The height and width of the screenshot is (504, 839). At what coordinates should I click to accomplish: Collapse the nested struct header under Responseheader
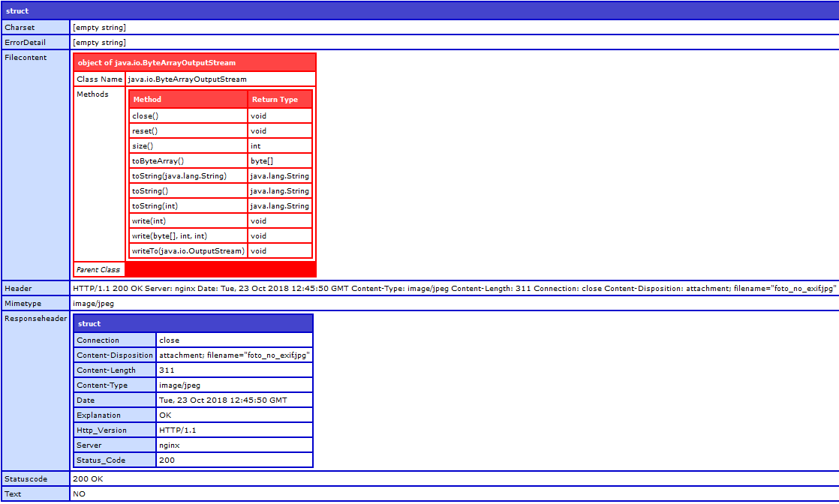click(193, 323)
